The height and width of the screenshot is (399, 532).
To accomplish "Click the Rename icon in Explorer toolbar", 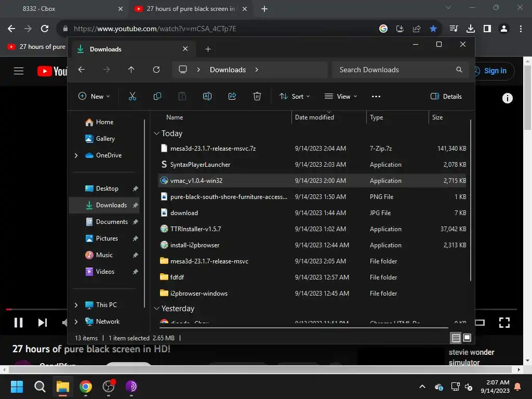I will coord(207,96).
